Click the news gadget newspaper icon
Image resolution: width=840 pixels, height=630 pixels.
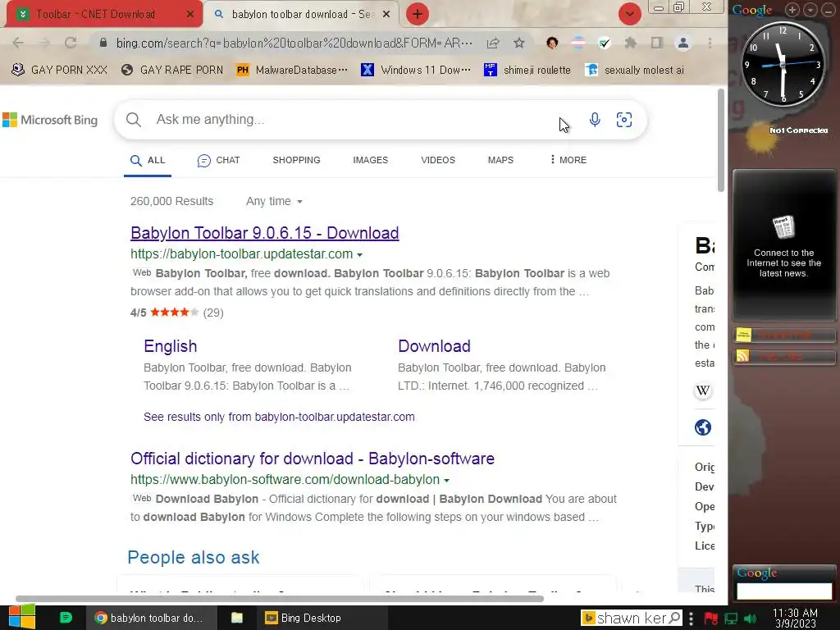point(783,226)
